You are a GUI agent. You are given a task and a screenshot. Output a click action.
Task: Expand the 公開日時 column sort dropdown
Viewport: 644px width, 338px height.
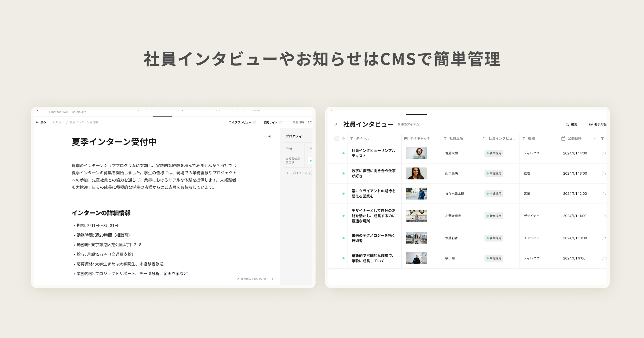coord(594,139)
